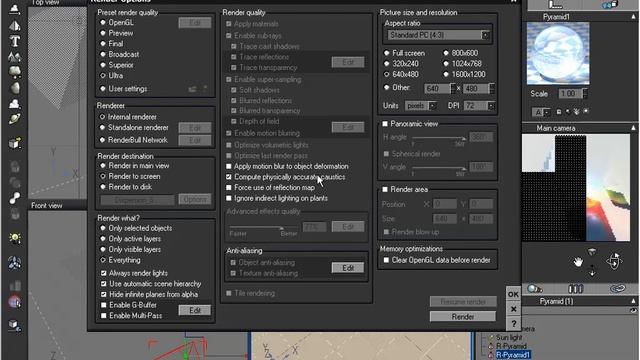Select the rock tool
Screen dimensions: 640x360
pyautogui.click(x=15, y=88)
